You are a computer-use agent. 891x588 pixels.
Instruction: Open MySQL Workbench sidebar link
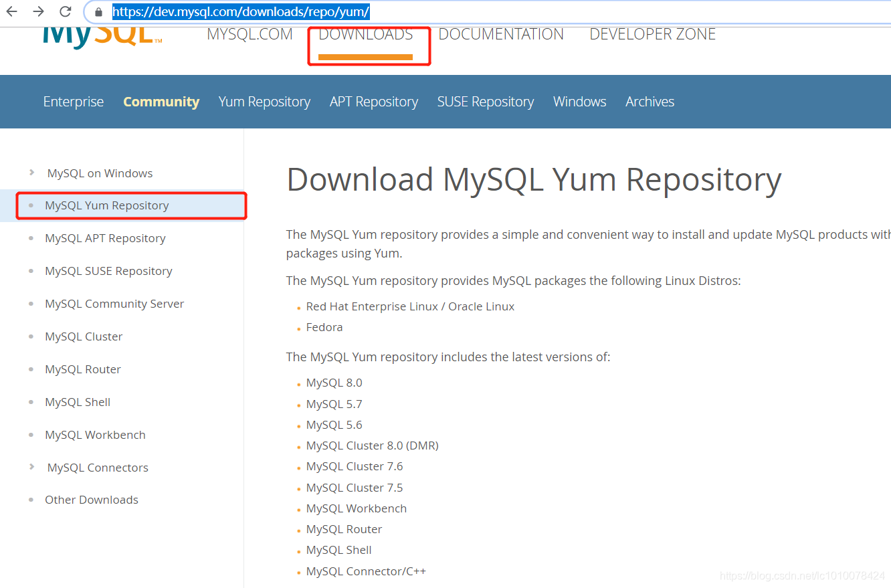coord(95,435)
